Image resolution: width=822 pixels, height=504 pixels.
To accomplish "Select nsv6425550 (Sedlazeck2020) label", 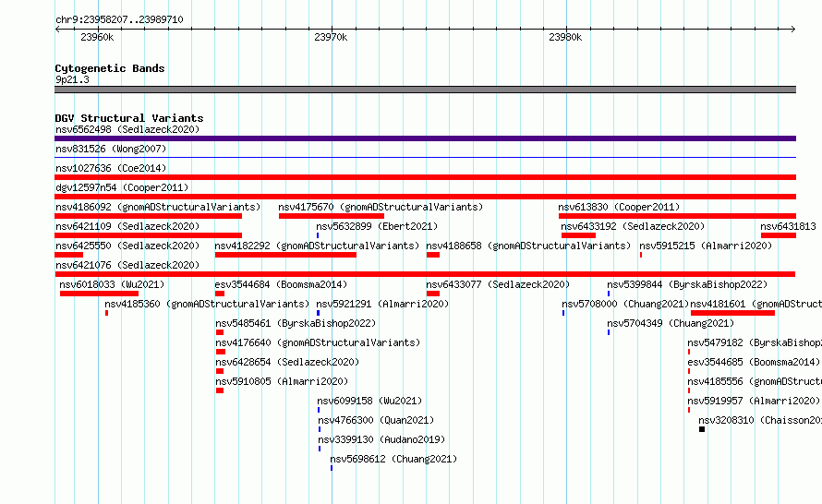I will [x=127, y=246].
